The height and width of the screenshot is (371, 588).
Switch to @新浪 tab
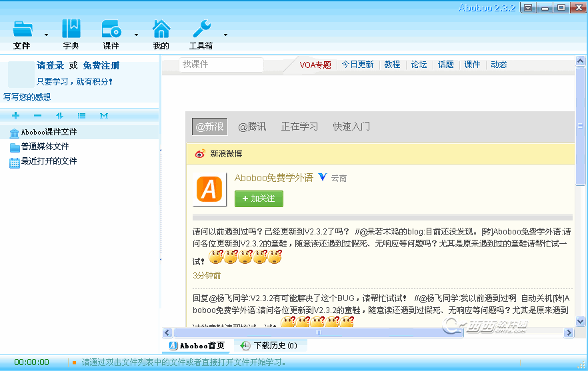coord(209,127)
